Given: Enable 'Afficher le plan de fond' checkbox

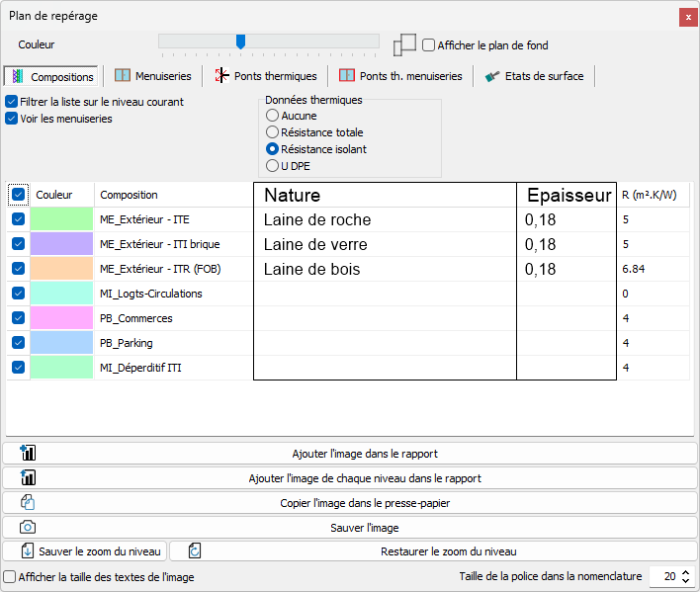Looking at the screenshot, I should (x=429, y=45).
